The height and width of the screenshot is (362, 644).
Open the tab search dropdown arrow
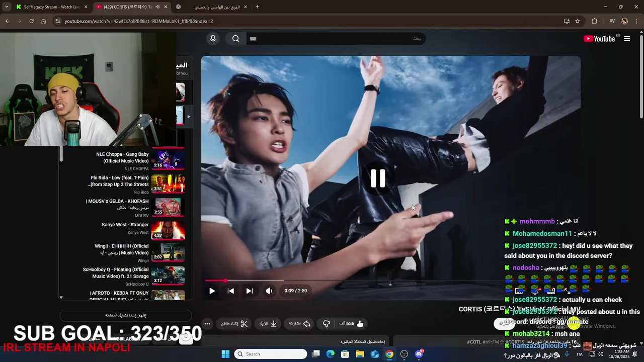pyautogui.click(x=6, y=7)
